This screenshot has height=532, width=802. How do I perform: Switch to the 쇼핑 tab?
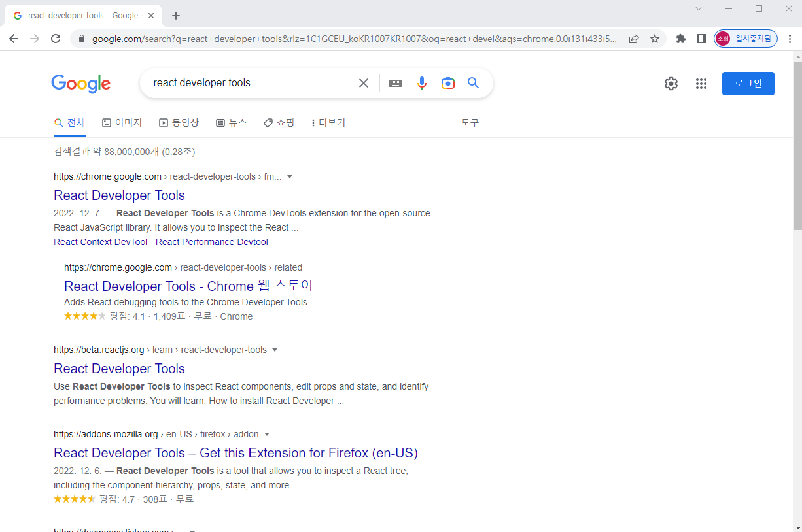click(279, 123)
